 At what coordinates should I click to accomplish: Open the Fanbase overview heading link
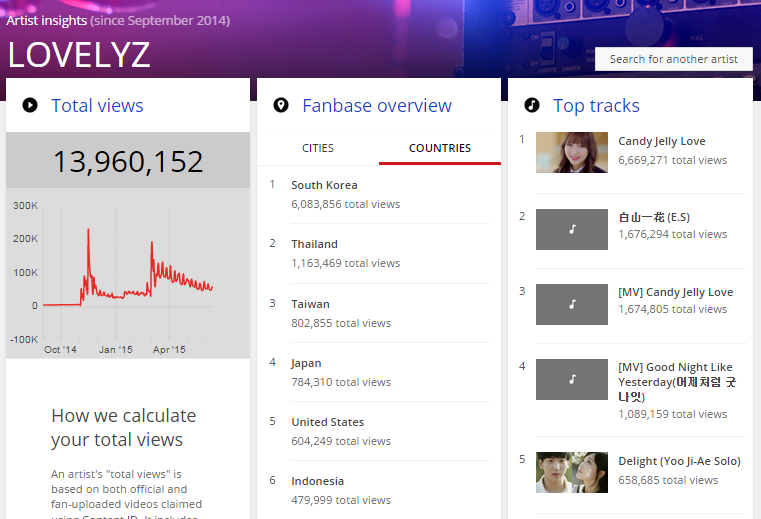377,105
